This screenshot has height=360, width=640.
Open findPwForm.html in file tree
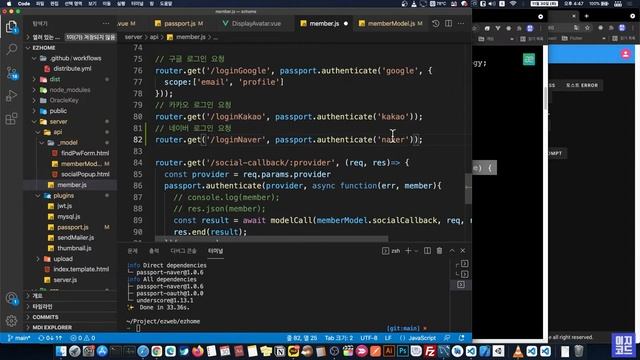click(85, 153)
